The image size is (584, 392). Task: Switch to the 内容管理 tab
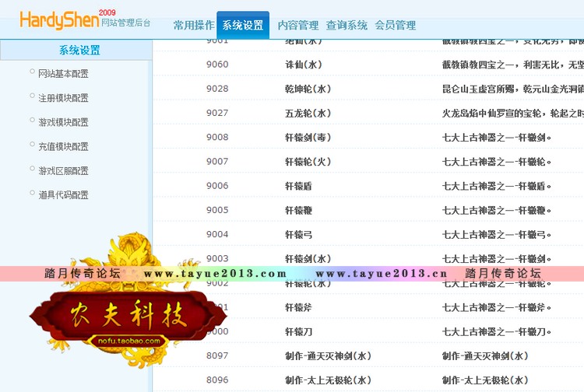(x=298, y=26)
